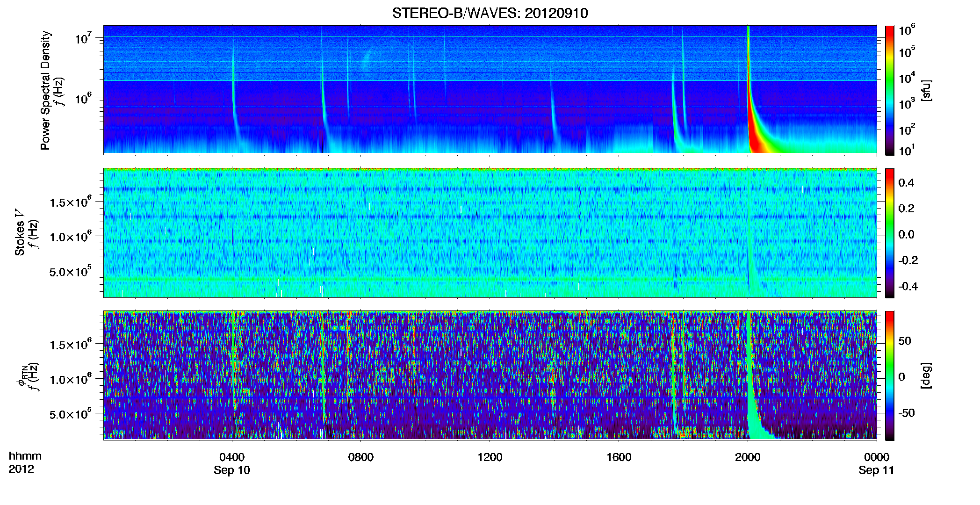Click the 50 label on phi colorbar
980x505 pixels.
905,341
